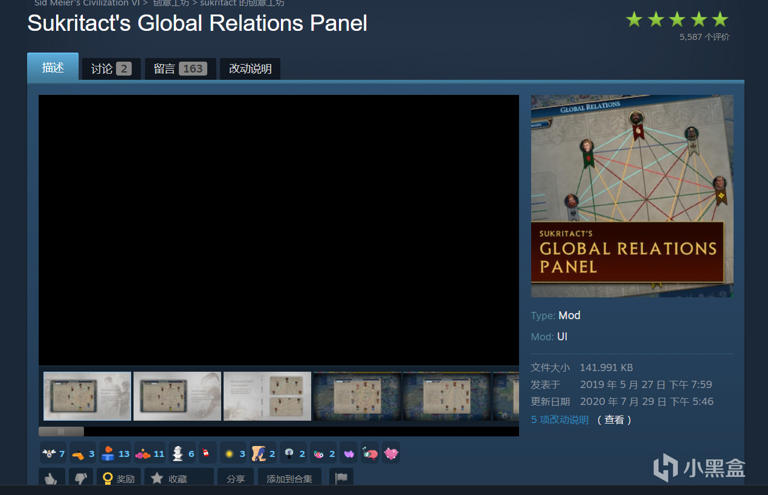Click the five-star rating display
768x495 pixels.
click(677, 19)
